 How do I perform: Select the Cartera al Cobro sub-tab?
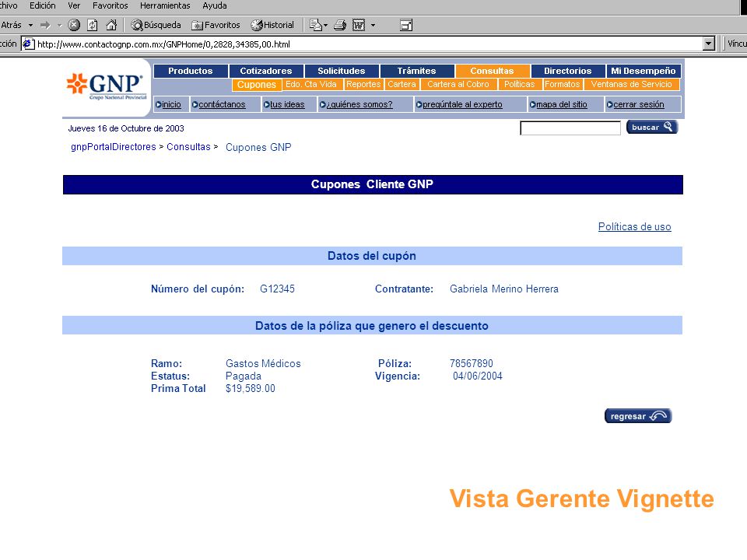coord(458,84)
